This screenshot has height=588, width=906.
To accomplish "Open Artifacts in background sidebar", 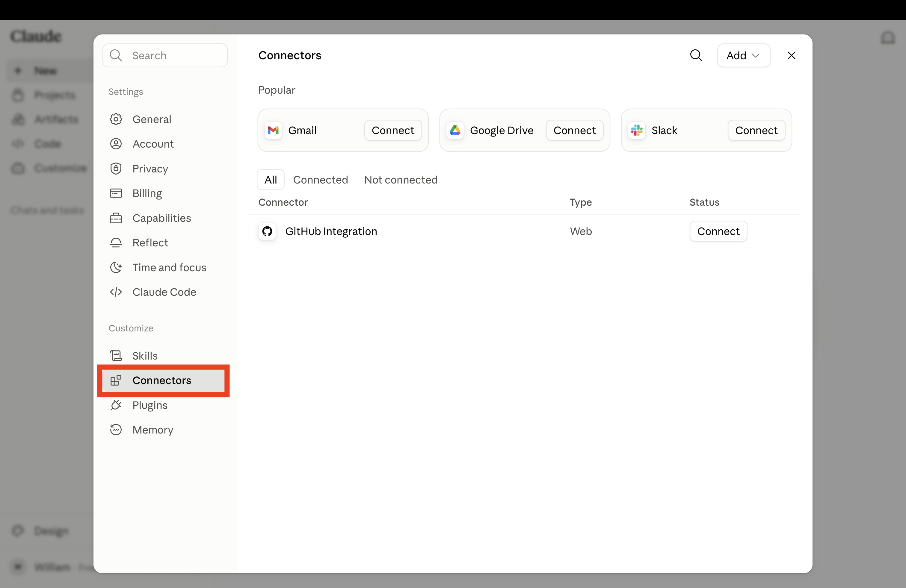I will pos(49,119).
